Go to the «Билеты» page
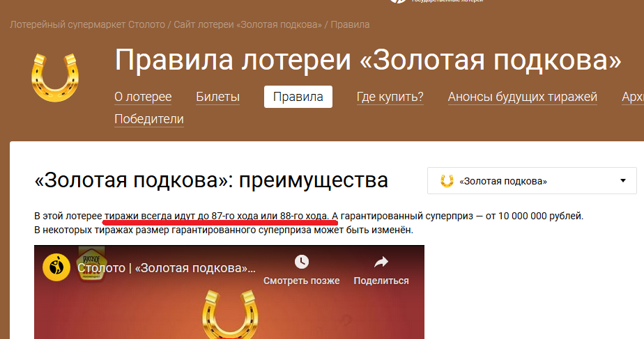Viewport: 644px width, 339px height. (217, 97)
